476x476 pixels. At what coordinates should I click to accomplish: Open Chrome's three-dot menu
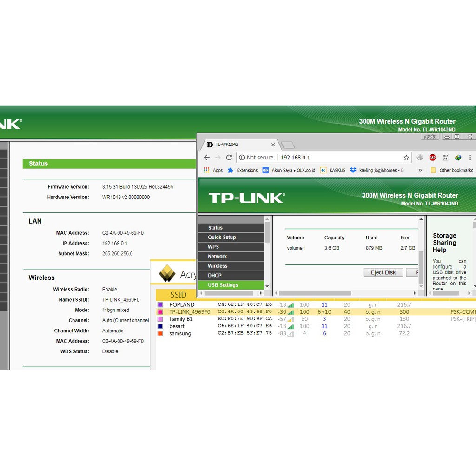(x=470, y=158)
